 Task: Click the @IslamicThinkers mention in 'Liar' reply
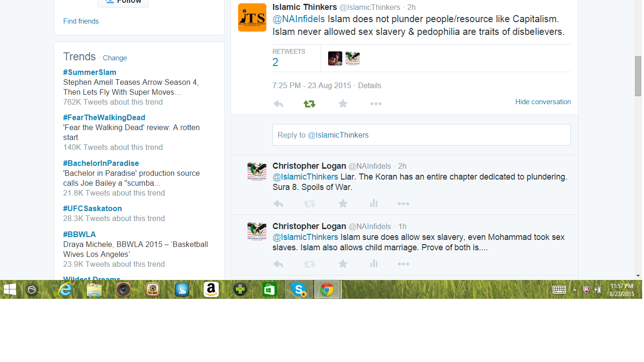click(x=305, y=177)
